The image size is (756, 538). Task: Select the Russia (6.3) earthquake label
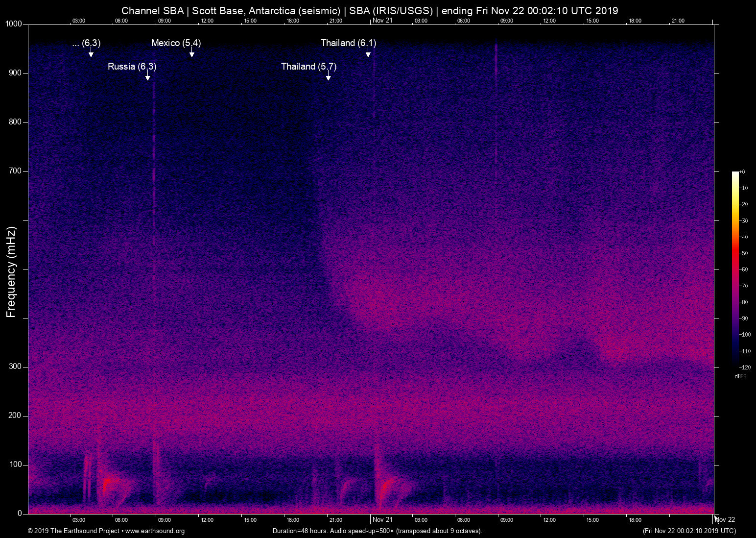(x=132, y=66)
